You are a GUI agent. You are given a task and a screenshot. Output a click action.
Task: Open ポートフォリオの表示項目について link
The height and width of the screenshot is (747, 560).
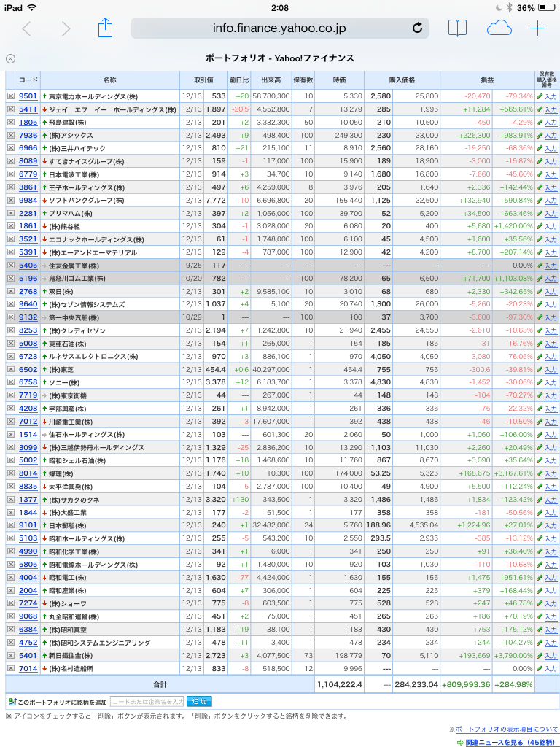[x=506, y=729]
